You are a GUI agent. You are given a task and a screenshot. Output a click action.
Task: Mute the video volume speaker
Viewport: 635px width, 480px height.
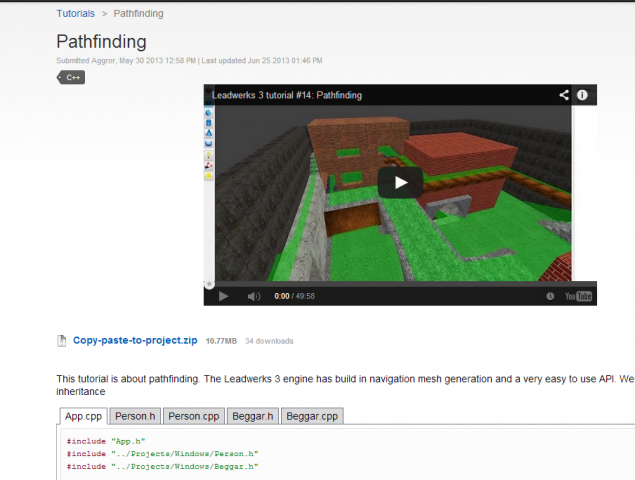click(x=254, y=296)
